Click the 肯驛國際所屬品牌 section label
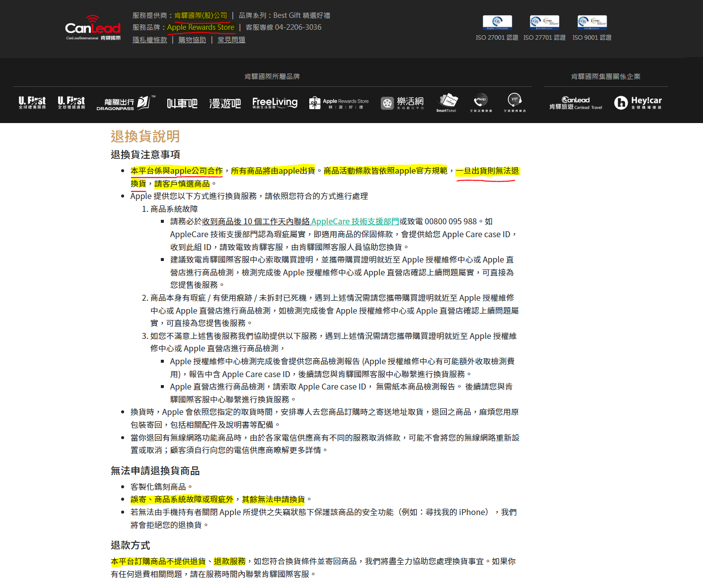 tap(272, 76)
